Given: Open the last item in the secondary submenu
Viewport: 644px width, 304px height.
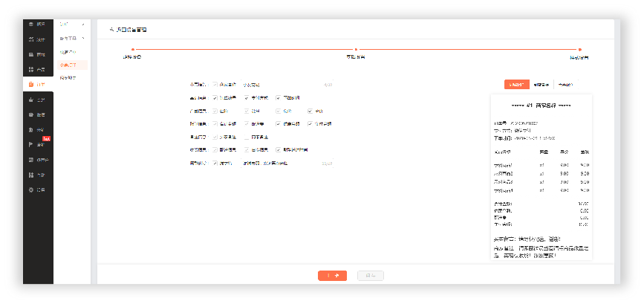Looking at the screenshot, I should tap(68, 77).
